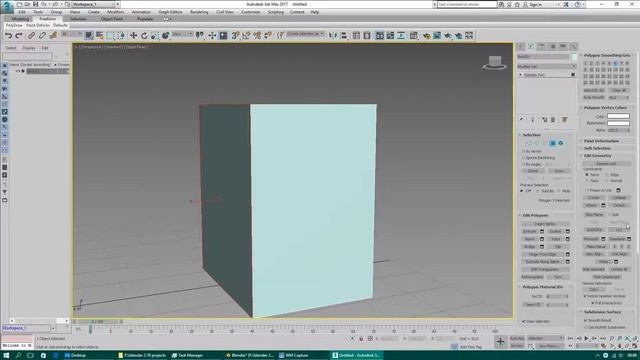Click the Mirror tool icon

tap(333, 36)
